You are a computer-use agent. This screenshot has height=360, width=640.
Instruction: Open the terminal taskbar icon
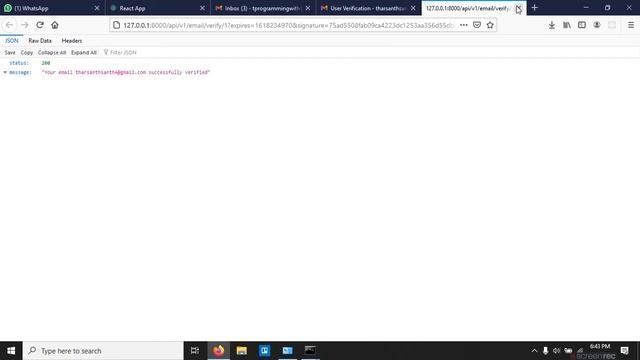click(x=310, y=351)
